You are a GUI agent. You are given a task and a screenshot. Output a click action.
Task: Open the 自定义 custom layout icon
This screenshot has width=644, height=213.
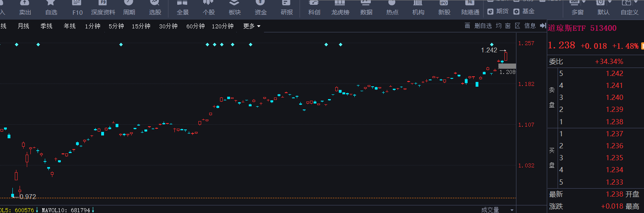coord(629,8)
